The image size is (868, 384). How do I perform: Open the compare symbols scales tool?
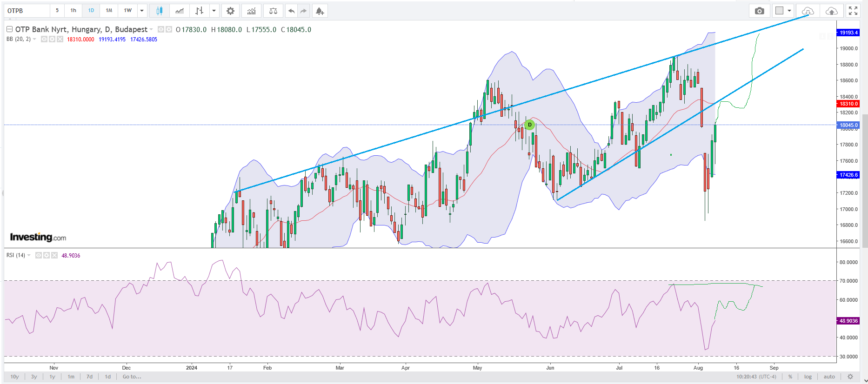point(273,11)
